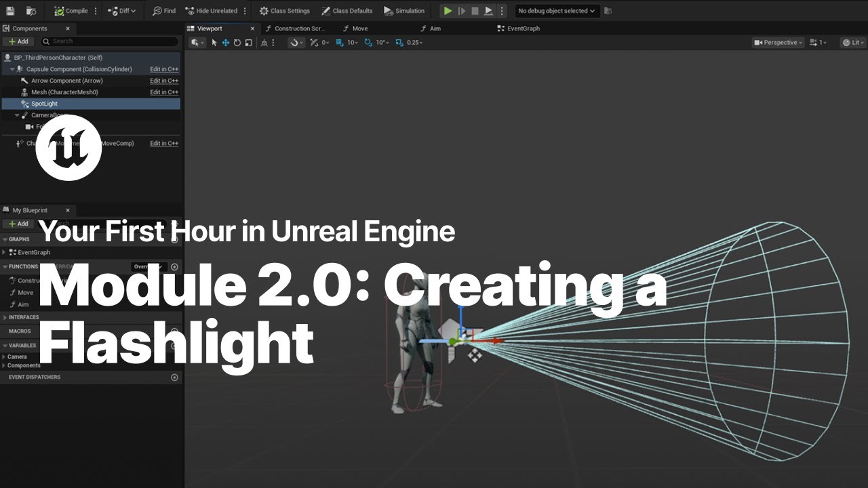Open Edit in C++ for Capsule Component
Image resolution: width=868 pixels, height=488 pixels.
164,69
